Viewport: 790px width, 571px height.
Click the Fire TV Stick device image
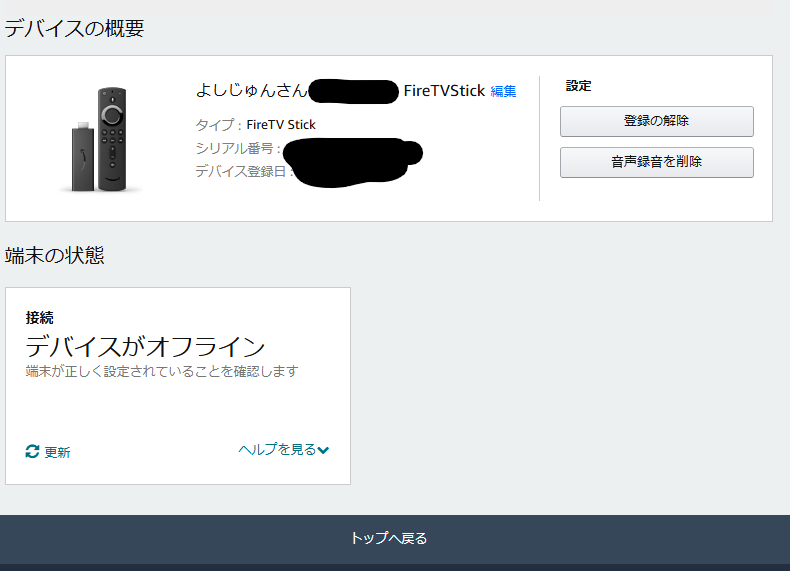pos(100,140)
